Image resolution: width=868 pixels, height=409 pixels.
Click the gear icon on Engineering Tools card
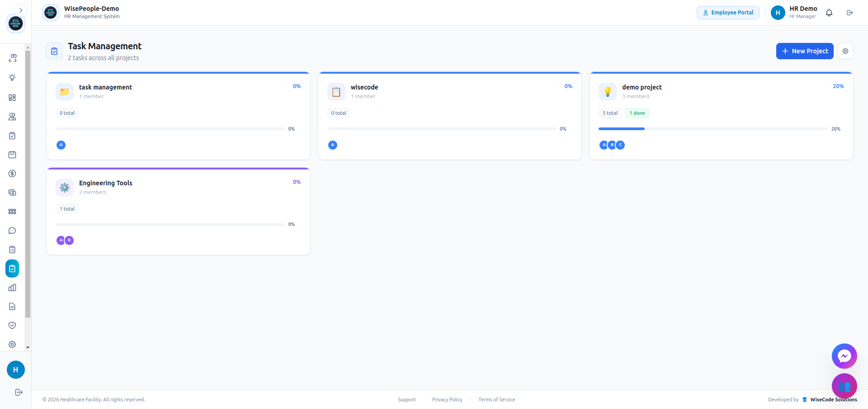pyautogui.click(x=65, y=188)
